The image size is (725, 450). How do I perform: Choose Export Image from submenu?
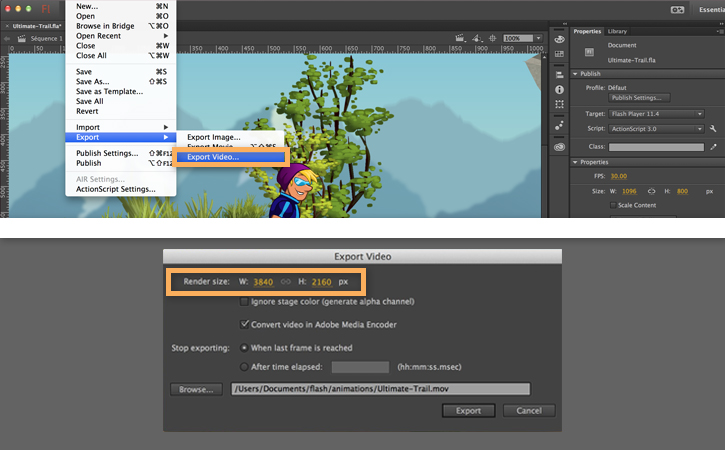click(231, 137)
